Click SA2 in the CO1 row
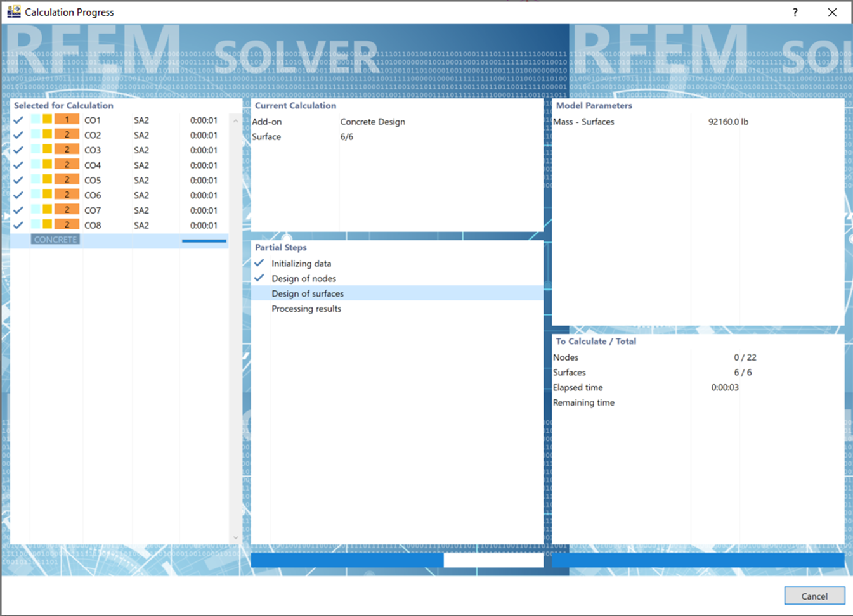853x616 pixels. tap(141, 120)
